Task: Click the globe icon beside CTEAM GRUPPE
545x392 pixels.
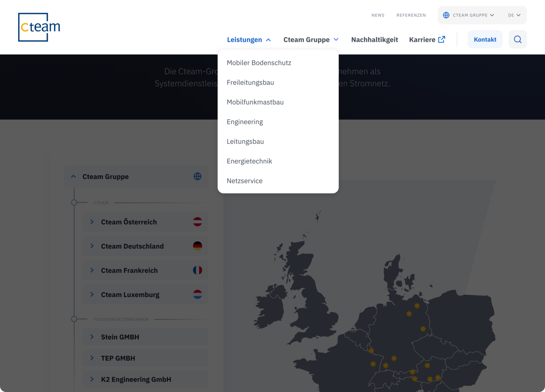Action: tap(446, 15)
